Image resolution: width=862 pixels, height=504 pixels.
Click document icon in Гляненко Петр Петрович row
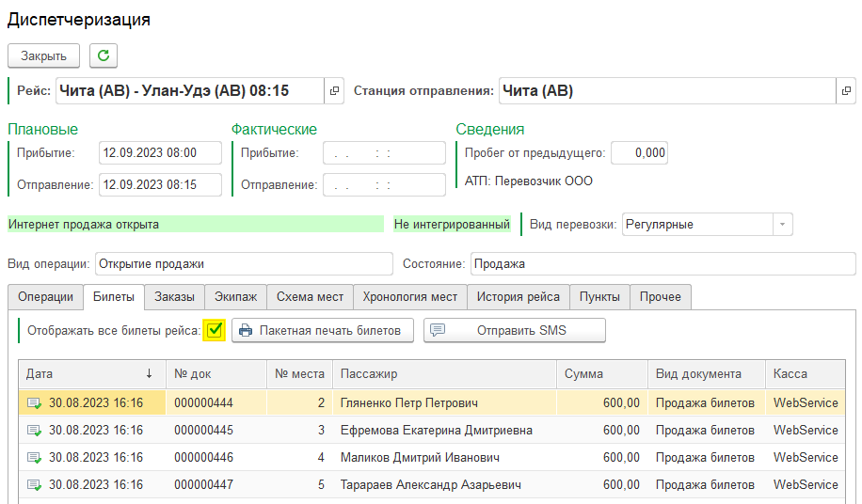[x=34, y=403]
